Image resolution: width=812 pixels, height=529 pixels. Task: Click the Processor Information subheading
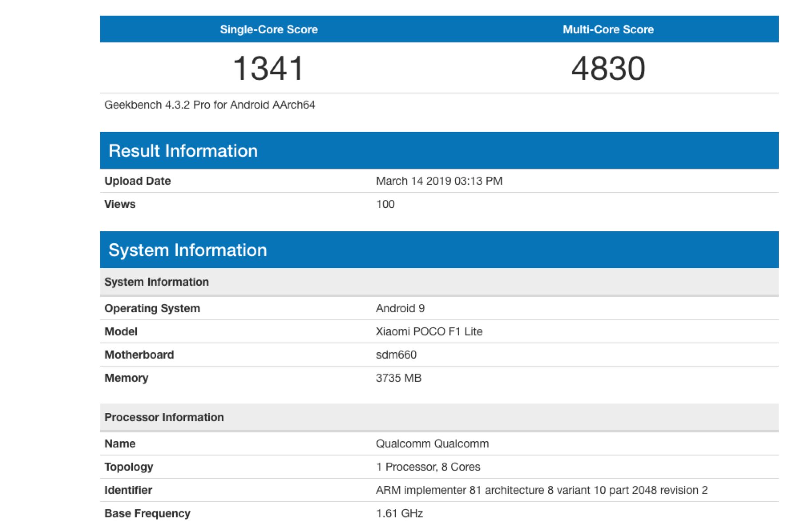tap(164, 417)
